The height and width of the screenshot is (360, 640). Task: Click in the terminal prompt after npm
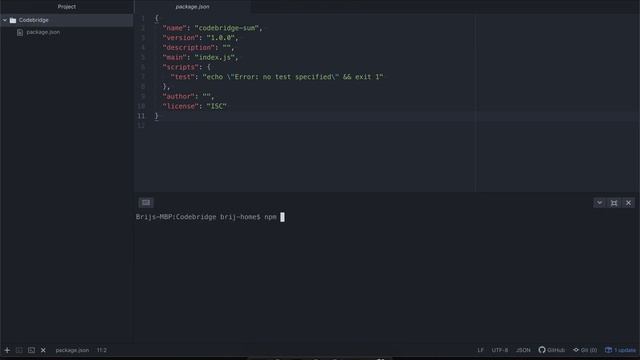coord(282,217)
